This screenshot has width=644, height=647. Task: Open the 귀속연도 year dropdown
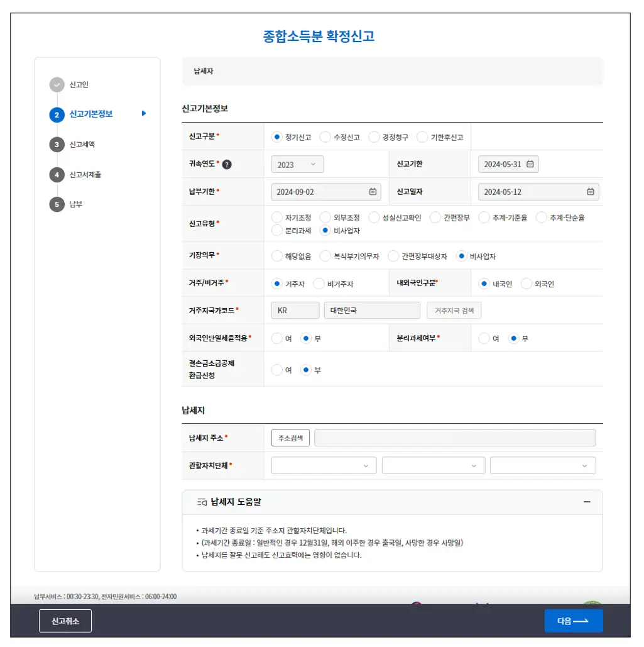[x=297, y=163]
